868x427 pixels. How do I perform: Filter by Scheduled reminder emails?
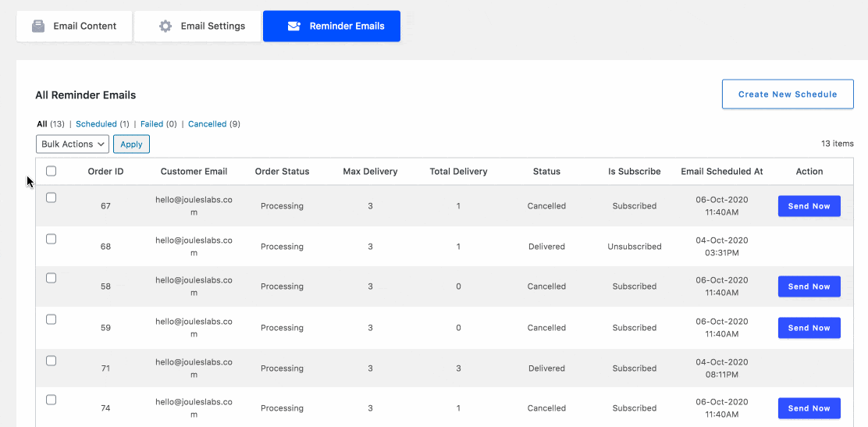pyautogui.click(x=96, y=124)
